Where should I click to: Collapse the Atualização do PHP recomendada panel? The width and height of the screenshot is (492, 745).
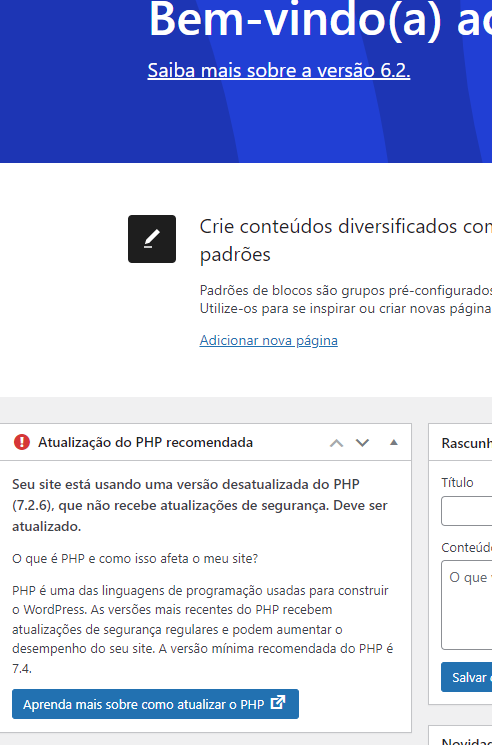pyautogui.click(x=394, y=442)
